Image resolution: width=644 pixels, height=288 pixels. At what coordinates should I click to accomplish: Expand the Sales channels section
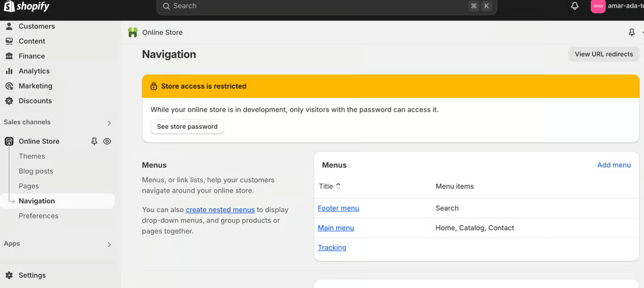point(109,123)
